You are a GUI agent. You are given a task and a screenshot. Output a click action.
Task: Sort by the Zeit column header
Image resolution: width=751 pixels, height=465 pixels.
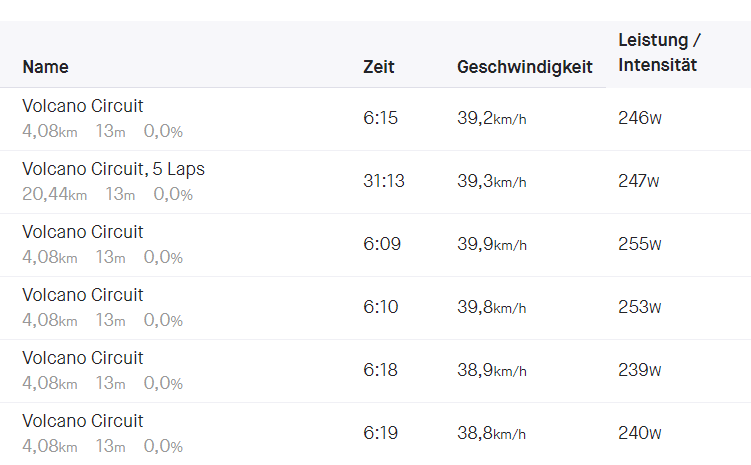click(x=379, y=67)
